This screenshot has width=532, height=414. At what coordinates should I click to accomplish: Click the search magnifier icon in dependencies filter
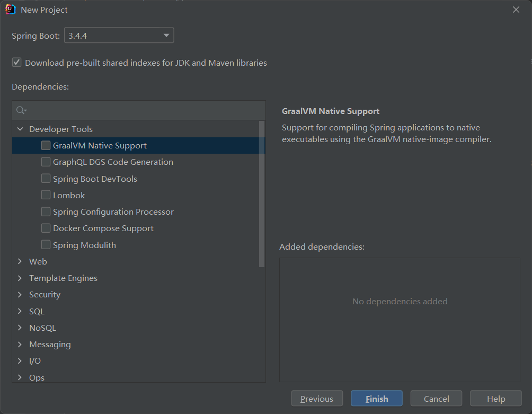(21, 110)
